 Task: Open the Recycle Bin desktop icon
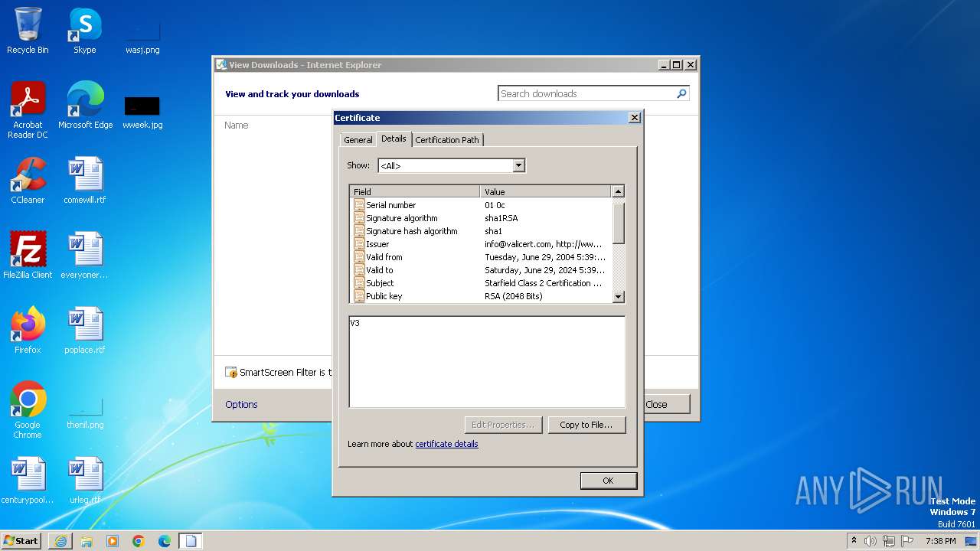point(28,31)
